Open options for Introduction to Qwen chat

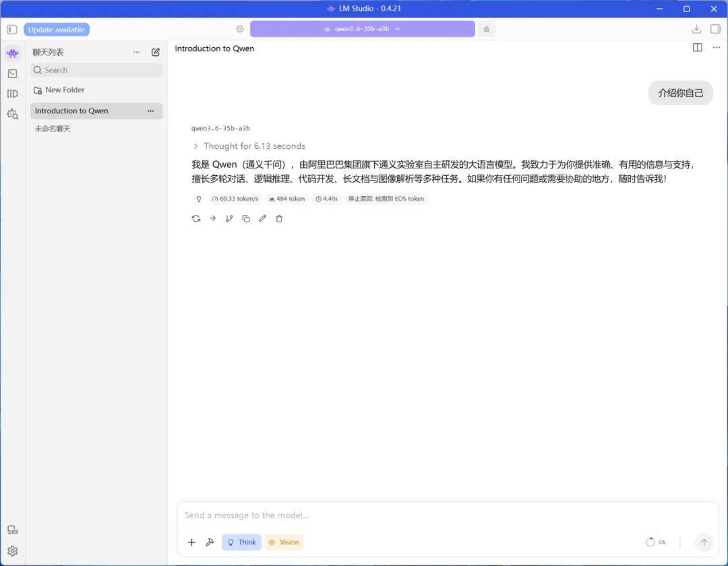(x=151, y=111)
